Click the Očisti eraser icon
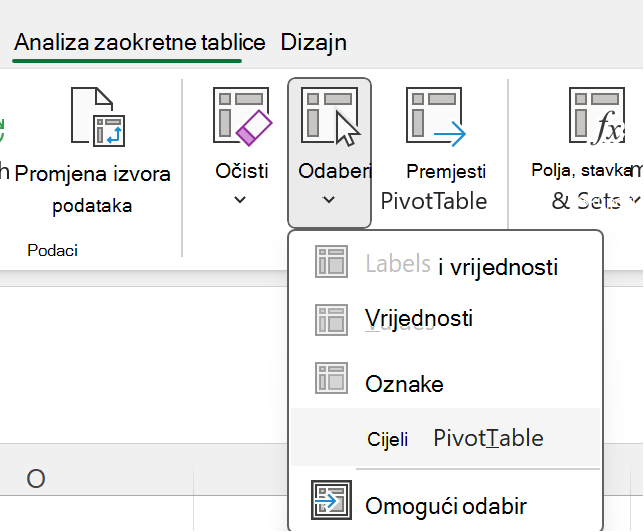644x532 pixels. [242, 117]
